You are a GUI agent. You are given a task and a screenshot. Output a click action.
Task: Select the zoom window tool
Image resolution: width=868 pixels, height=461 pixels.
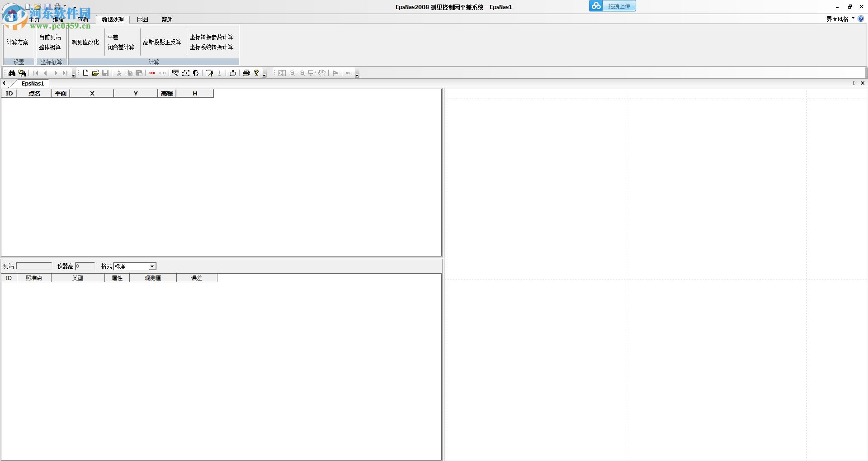(x=312, y=73)
